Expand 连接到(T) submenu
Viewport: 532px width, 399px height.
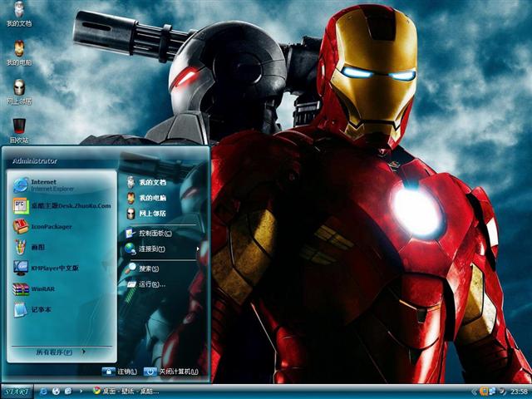click(x=162, y=249)
